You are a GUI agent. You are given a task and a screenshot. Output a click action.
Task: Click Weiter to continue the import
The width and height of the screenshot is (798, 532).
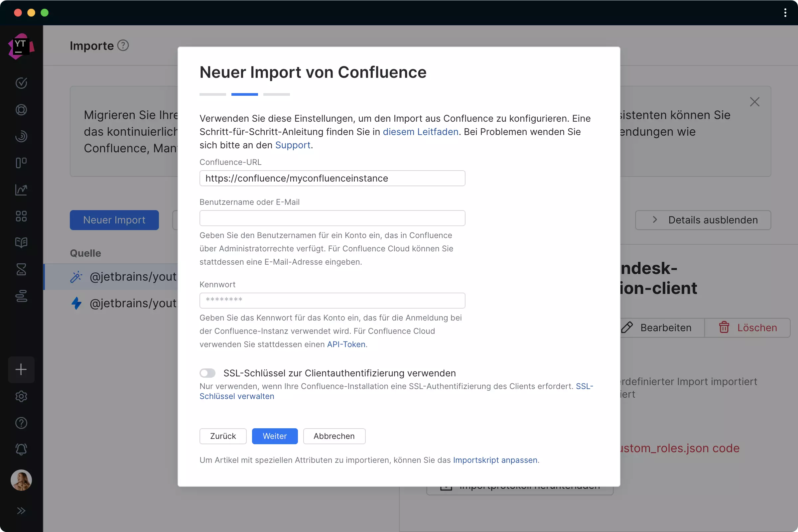tap(275, 436)
